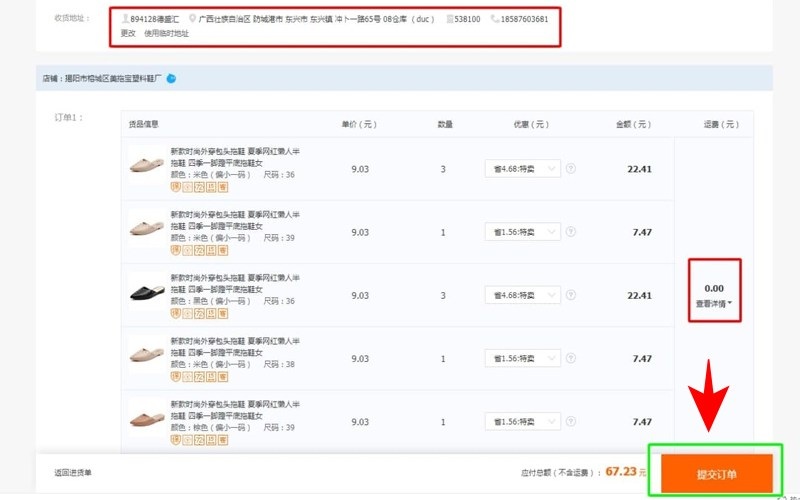Click first service badge icon under first product
The image size is (800, 500).
[x=175, y=186]
